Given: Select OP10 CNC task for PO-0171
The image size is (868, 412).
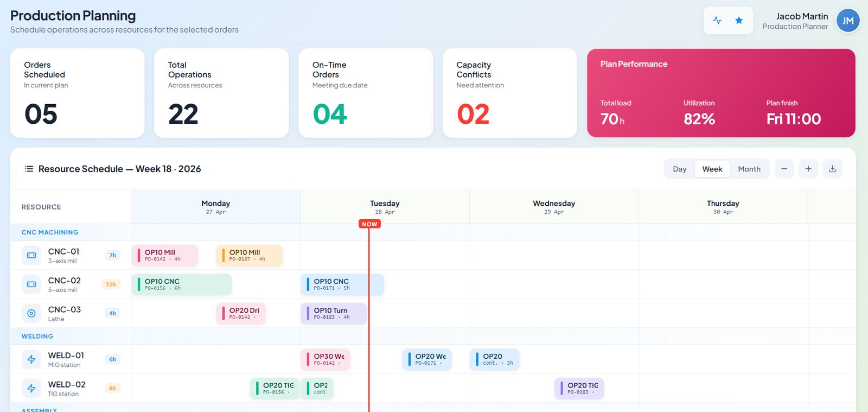Looking at the screenshot, I should tap(342, 284).
